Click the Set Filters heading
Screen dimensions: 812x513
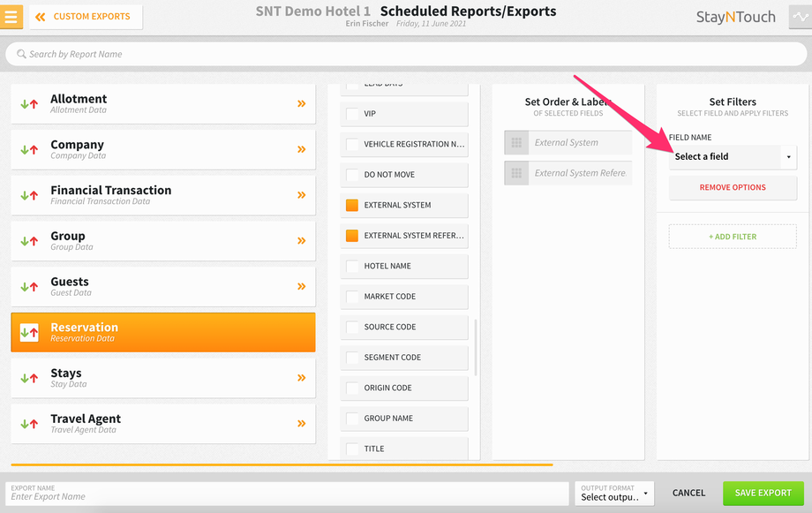(x=733, y=102)
